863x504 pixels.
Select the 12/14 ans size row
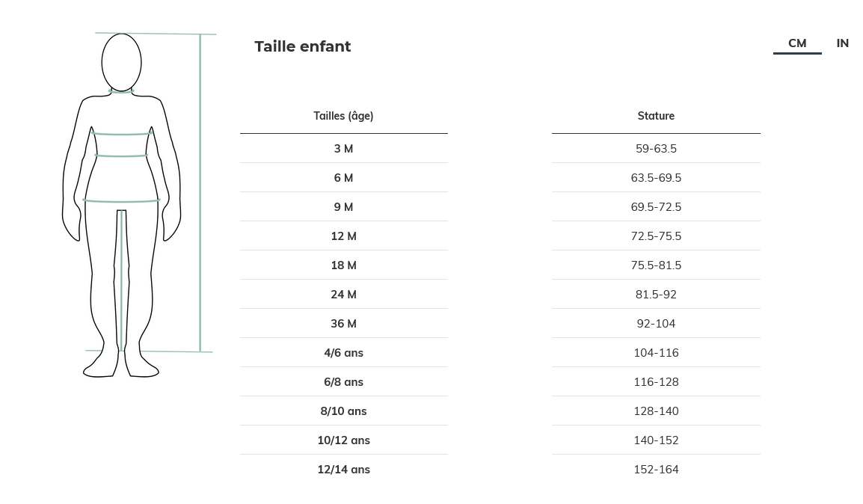[343, 470]
